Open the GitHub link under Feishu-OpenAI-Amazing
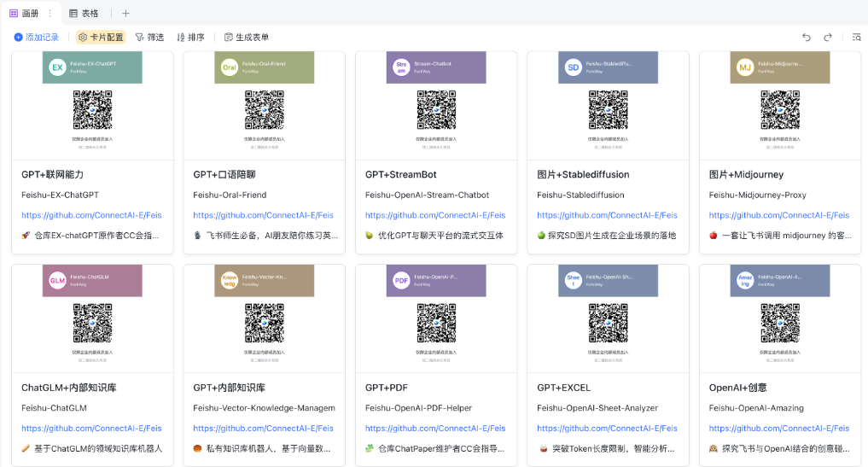 pyautogui.click(x=779, y=429)
